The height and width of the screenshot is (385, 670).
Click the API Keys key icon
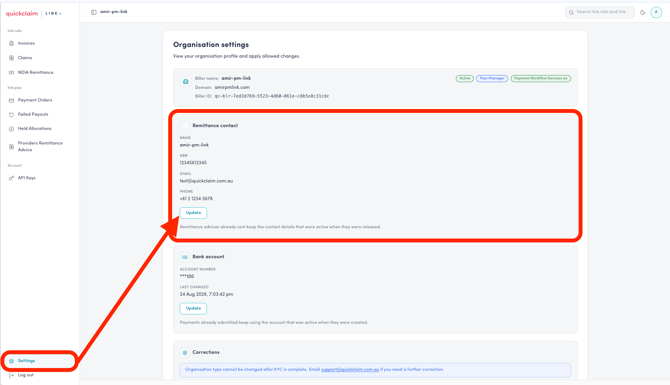[12, 178]
